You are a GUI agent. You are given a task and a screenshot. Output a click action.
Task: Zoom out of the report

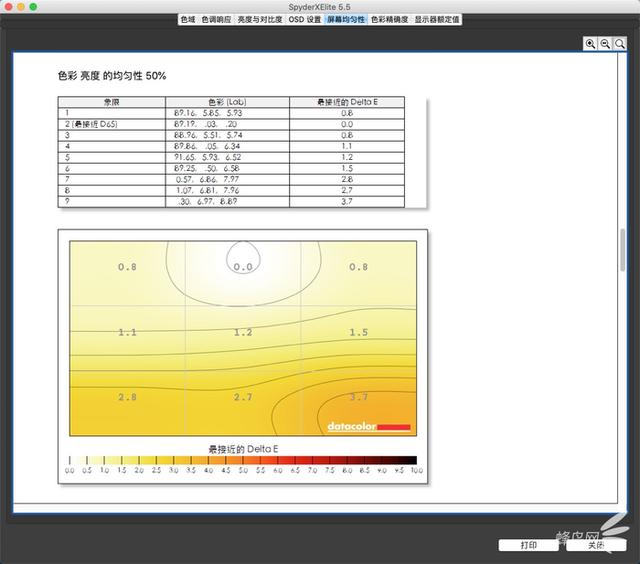pos(605,44)
